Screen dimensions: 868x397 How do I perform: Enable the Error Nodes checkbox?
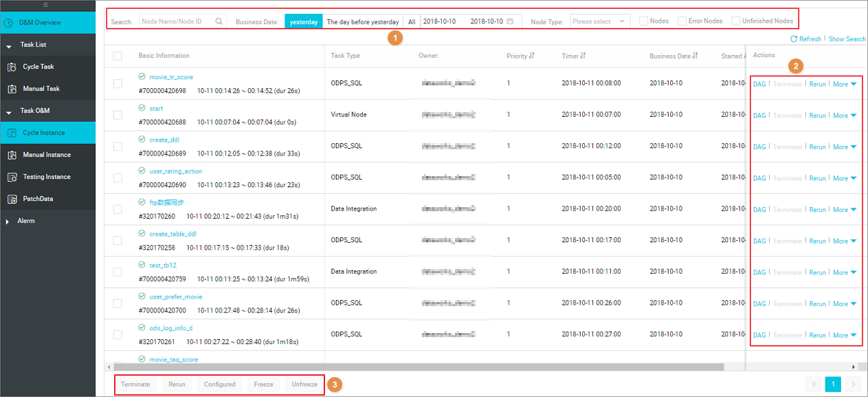tap(682, 21)
